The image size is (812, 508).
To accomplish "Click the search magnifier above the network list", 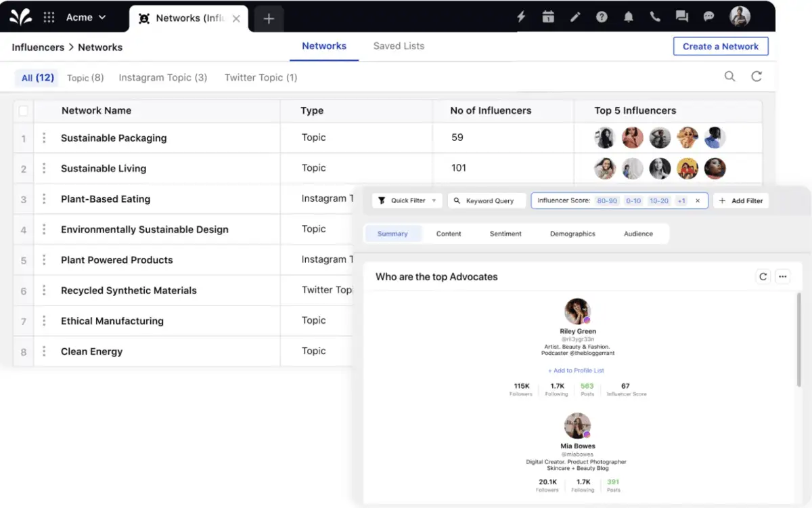I will pos(729,77).
